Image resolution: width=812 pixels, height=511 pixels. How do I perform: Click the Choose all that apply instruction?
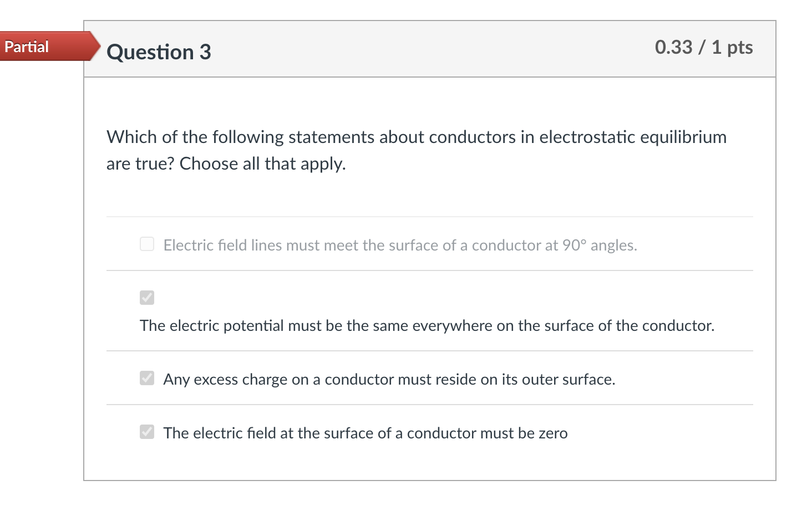[x=262, y=163]
